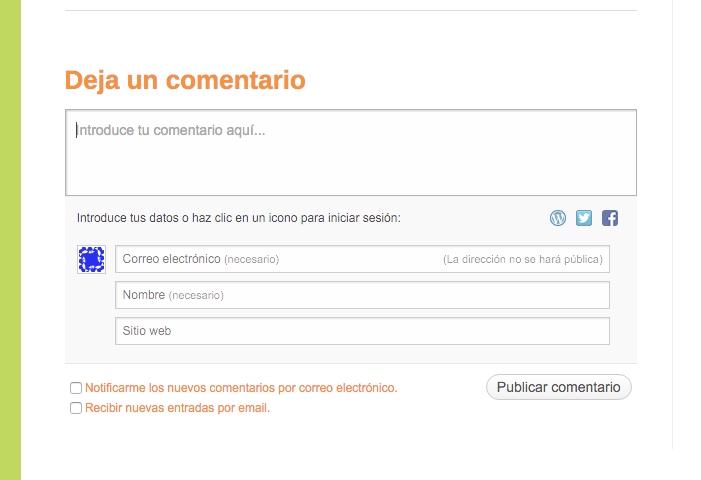This screenshot has width=701, height=480.
Task: Enable the 'Recibir nuevas entradas por email' checkbox
Action: (76, 408)
